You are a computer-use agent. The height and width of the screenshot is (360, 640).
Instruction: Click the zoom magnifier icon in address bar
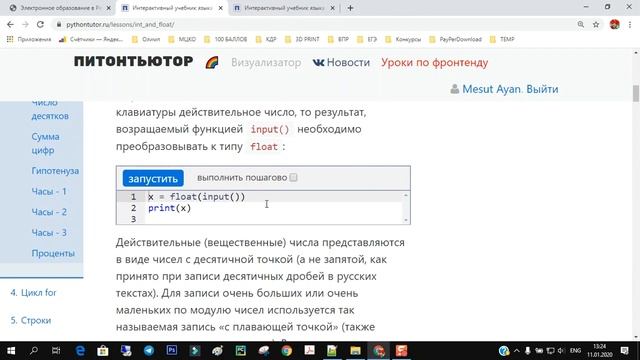click(580, 24)
